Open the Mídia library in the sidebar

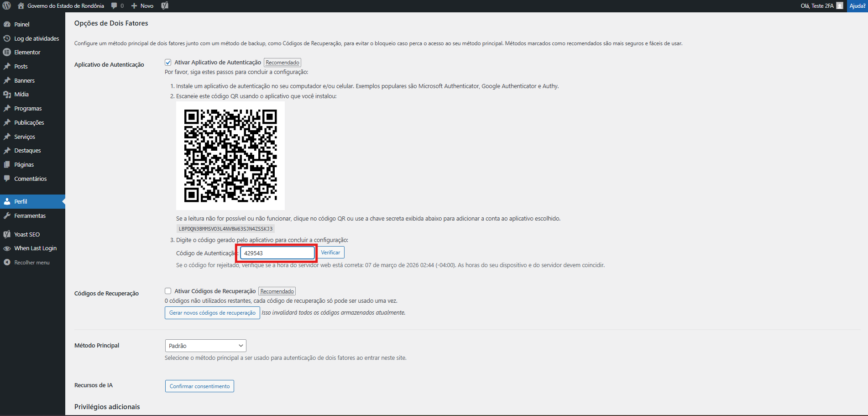21,95
